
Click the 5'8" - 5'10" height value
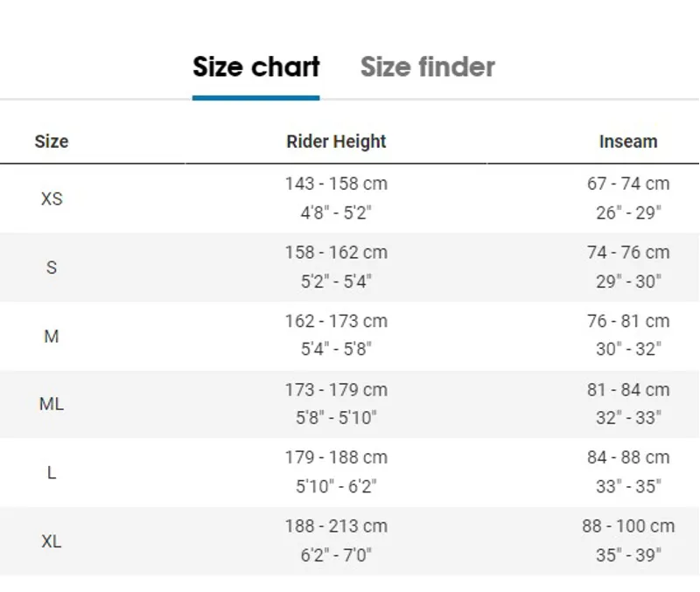coord(336,418)
